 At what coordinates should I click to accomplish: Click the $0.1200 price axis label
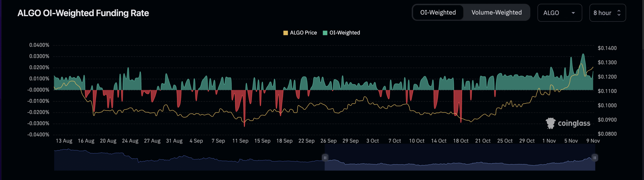coord(607,77)
